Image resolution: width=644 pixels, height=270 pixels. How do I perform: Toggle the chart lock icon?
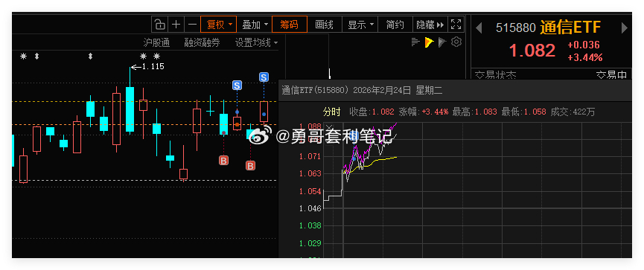click(x=160, y=25)
